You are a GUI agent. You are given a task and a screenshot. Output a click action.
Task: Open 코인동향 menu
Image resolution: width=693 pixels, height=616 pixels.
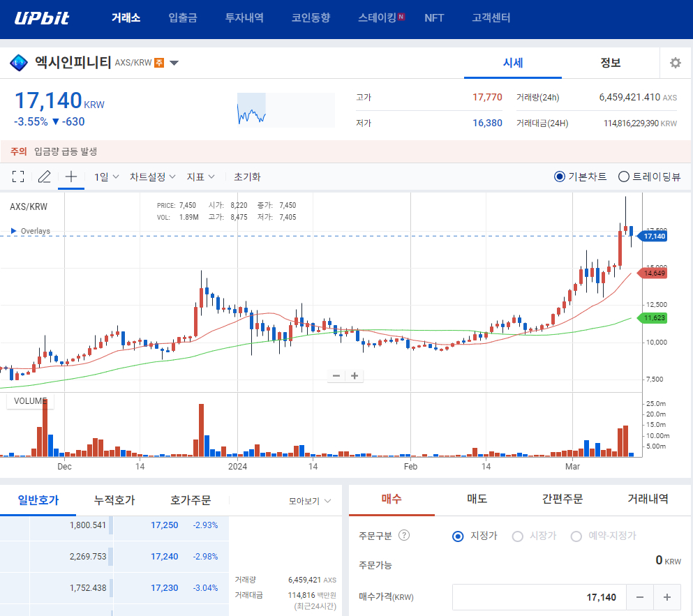pos(311,17)
